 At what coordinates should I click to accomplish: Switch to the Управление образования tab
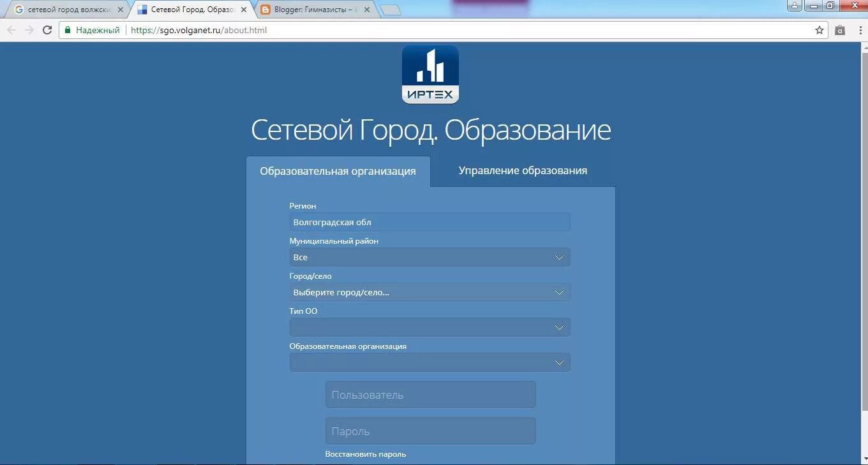[523, 170]
